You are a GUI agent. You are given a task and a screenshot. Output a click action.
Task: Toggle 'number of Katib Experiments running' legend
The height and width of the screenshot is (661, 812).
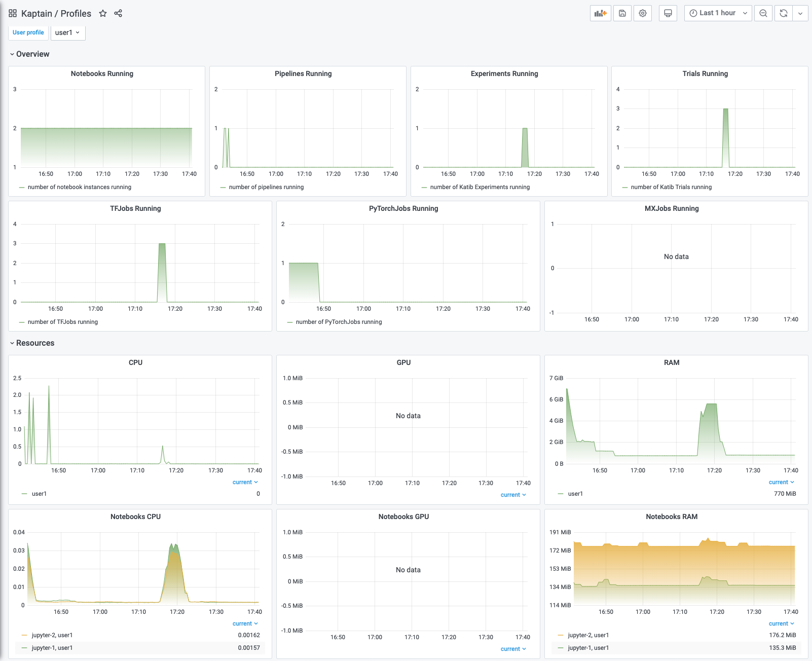pyautogui.click(x=480, y=187)
